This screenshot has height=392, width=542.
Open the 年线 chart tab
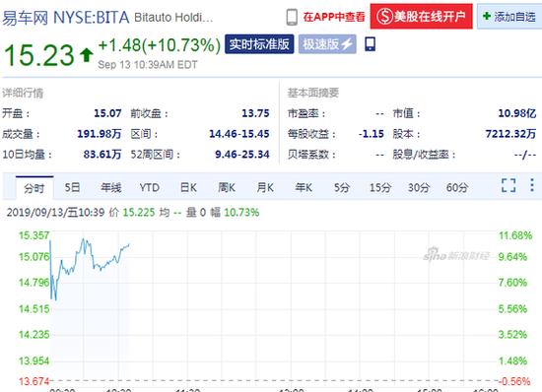[111, 187]
